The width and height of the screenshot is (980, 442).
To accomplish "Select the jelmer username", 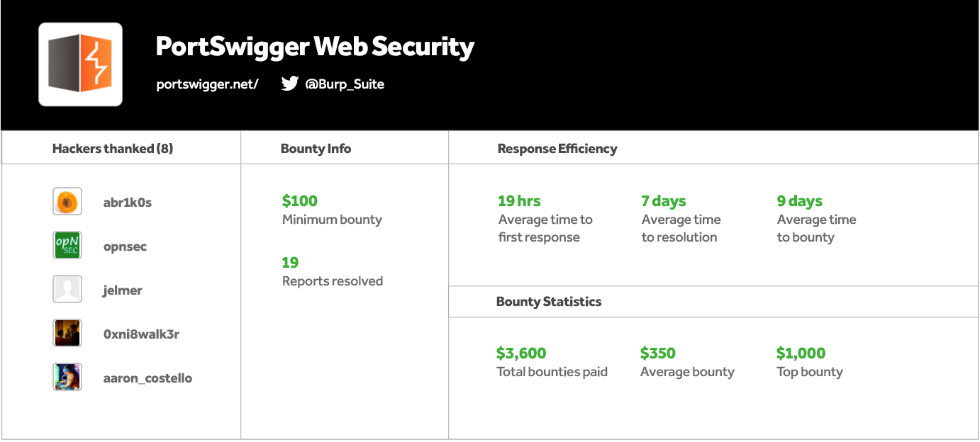I will (123, 290).
